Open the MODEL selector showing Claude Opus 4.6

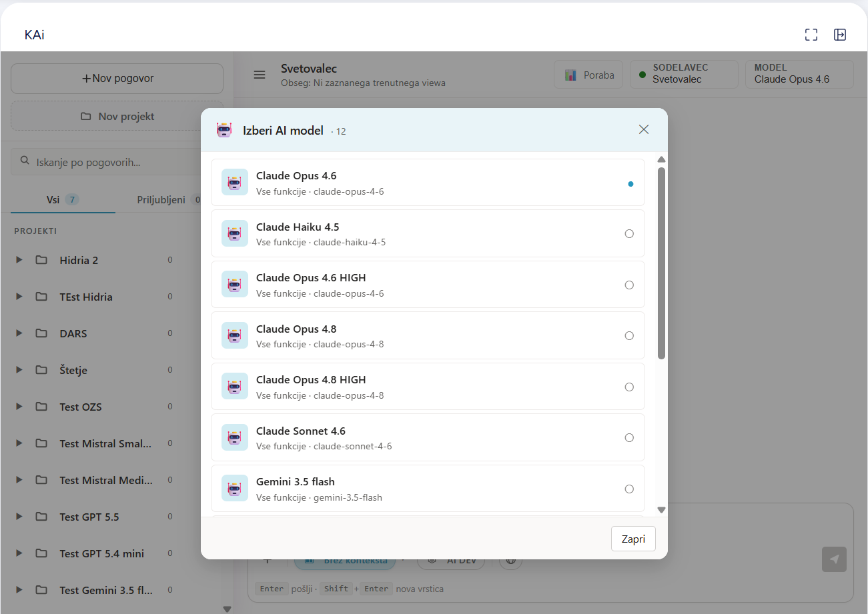point(799,74)
